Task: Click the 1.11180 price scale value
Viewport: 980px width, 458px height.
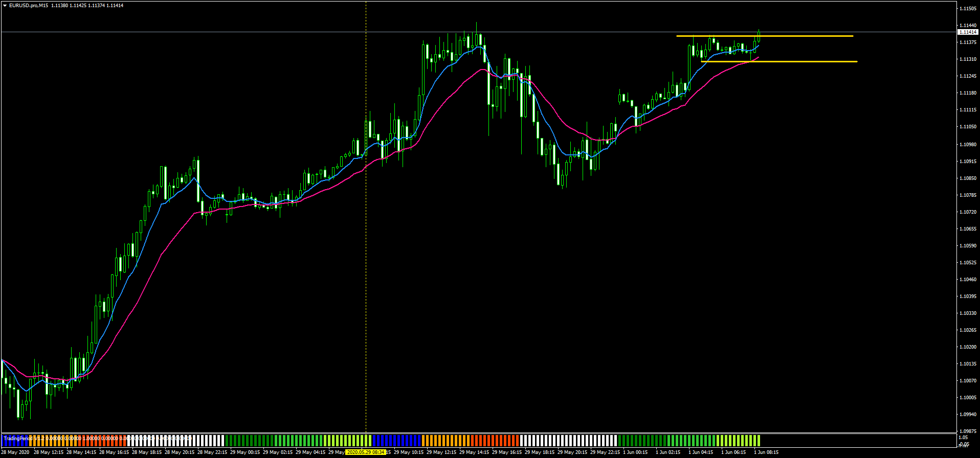Action: (x=969, y=93)
